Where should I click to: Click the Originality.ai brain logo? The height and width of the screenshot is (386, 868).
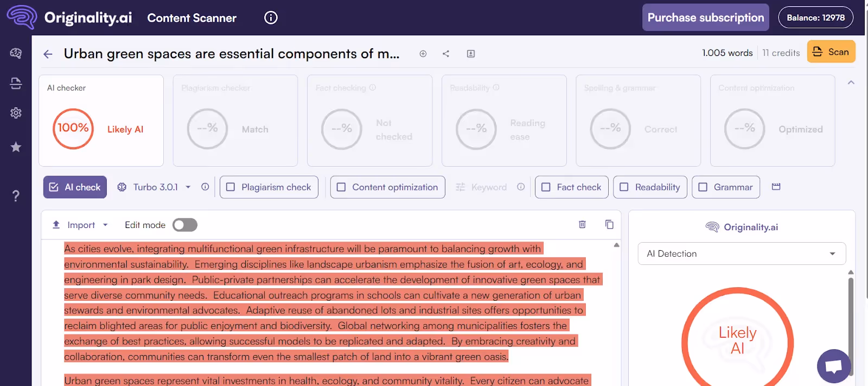coord(22,17)
